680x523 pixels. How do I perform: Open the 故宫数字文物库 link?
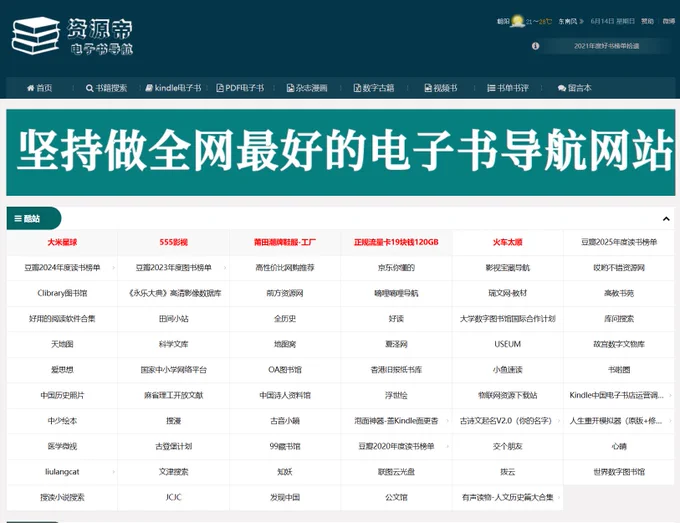619,344
